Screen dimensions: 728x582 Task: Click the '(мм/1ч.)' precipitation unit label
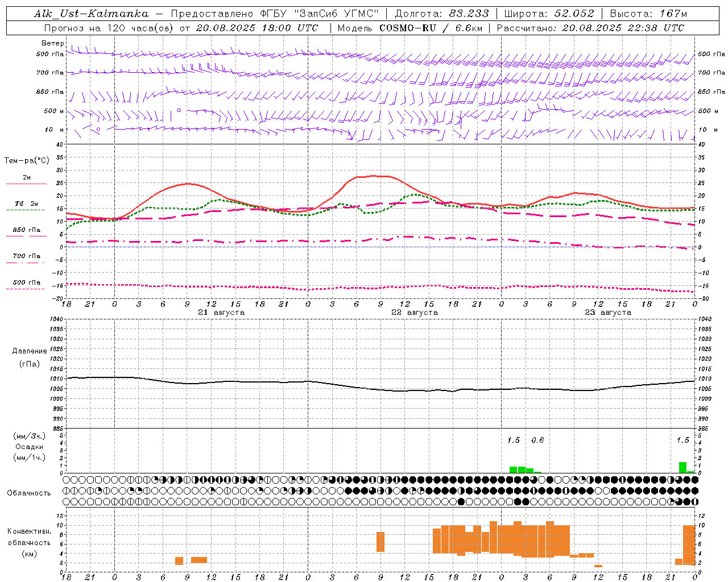coord(30,458)
